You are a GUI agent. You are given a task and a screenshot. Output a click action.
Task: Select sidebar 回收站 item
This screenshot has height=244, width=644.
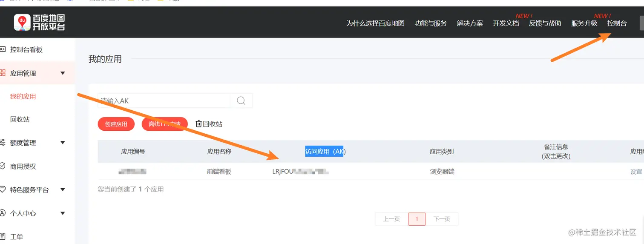(20, 119)
